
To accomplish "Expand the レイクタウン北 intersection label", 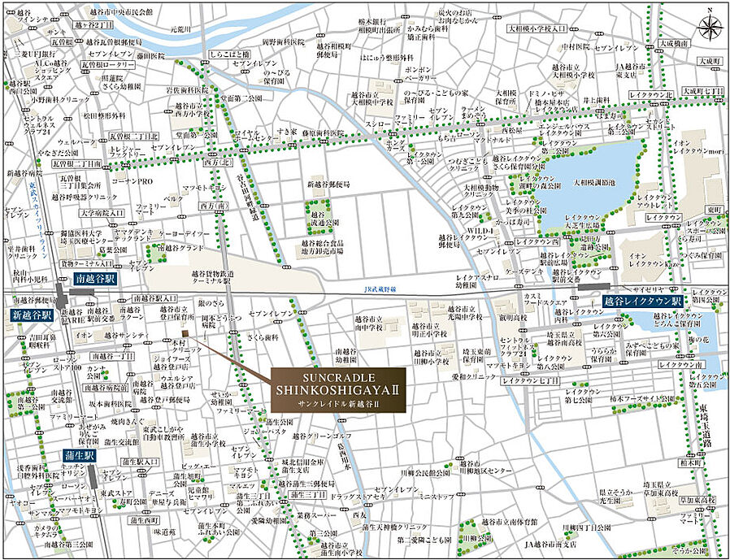I will point(651,94).
